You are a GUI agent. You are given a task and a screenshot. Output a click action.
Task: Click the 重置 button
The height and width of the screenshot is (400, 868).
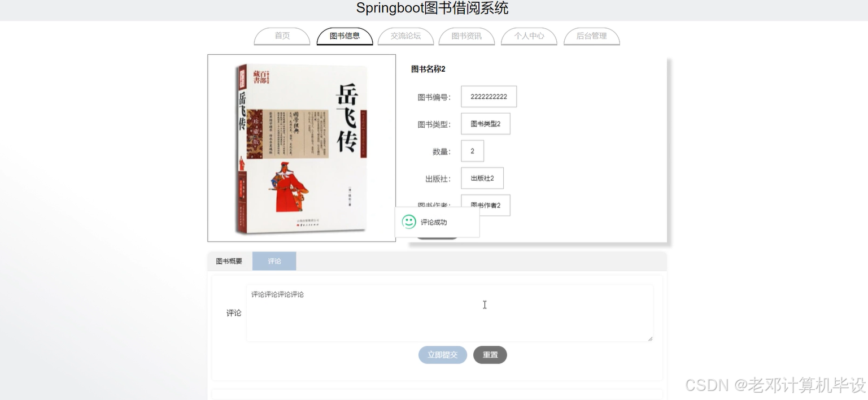(490, 355)
